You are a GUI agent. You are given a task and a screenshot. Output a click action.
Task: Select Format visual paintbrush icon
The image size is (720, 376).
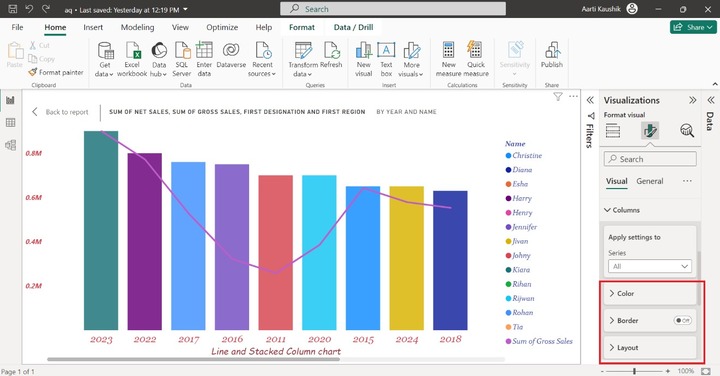tap(650, 131)
